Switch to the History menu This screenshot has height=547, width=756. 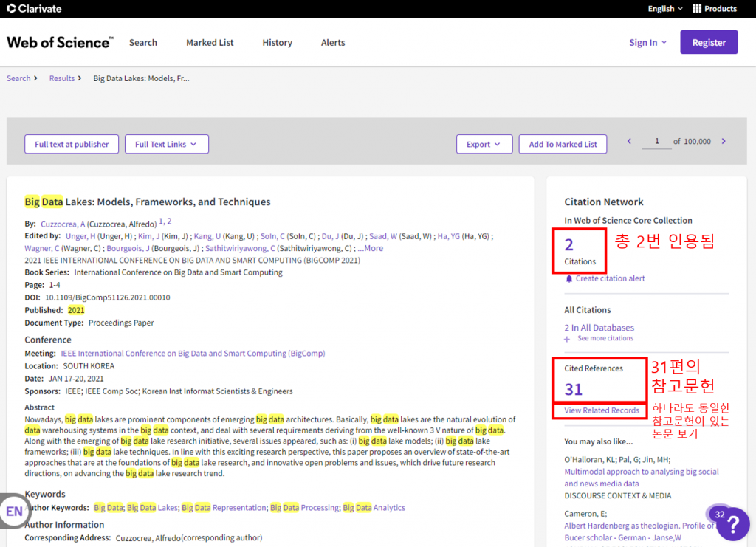tap(277, 43)
